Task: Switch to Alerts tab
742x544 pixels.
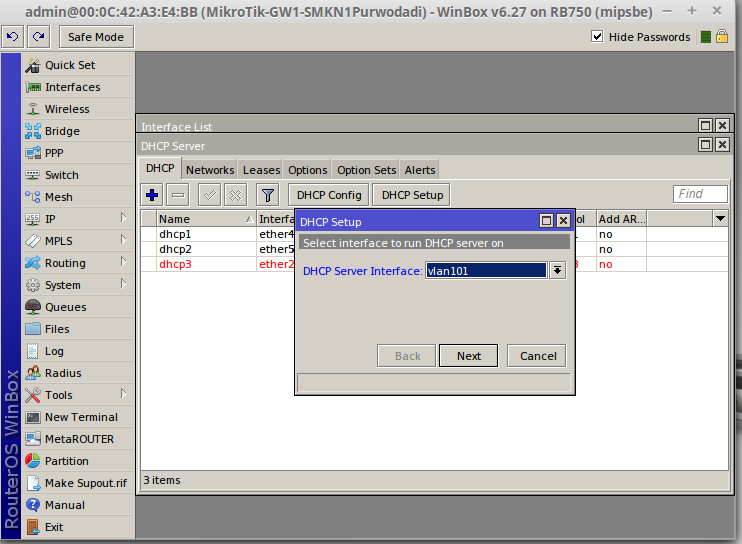Action: (420, 170)
